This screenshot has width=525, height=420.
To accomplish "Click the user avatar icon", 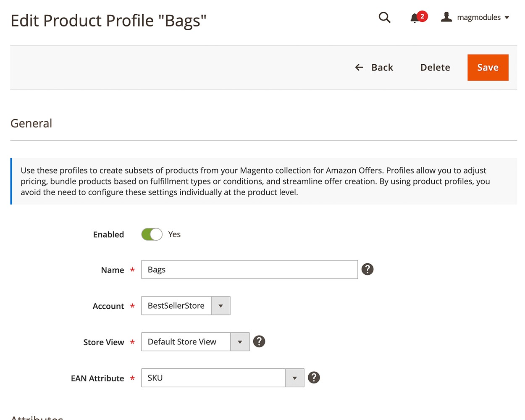I will coord(446,17).
